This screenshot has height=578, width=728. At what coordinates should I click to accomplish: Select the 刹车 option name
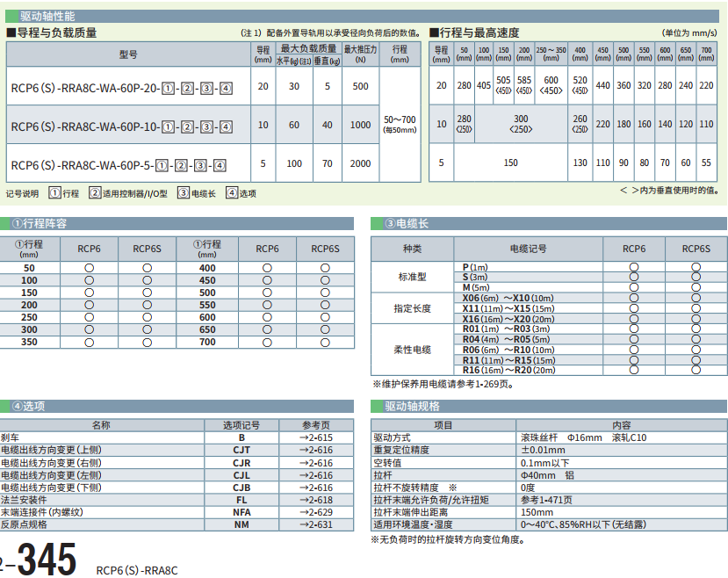[10, 437]
